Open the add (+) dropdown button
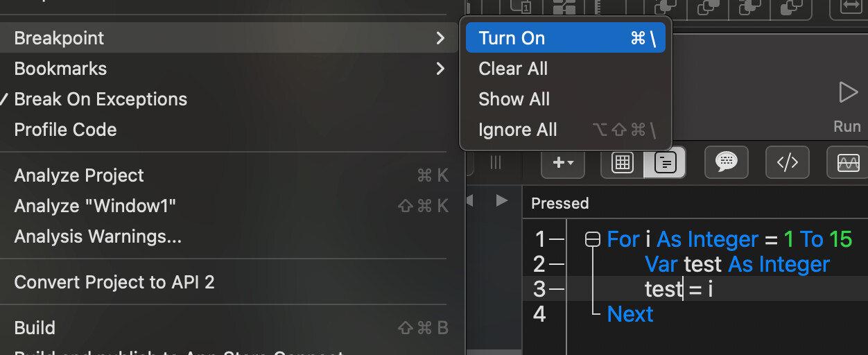 point(562,162)
